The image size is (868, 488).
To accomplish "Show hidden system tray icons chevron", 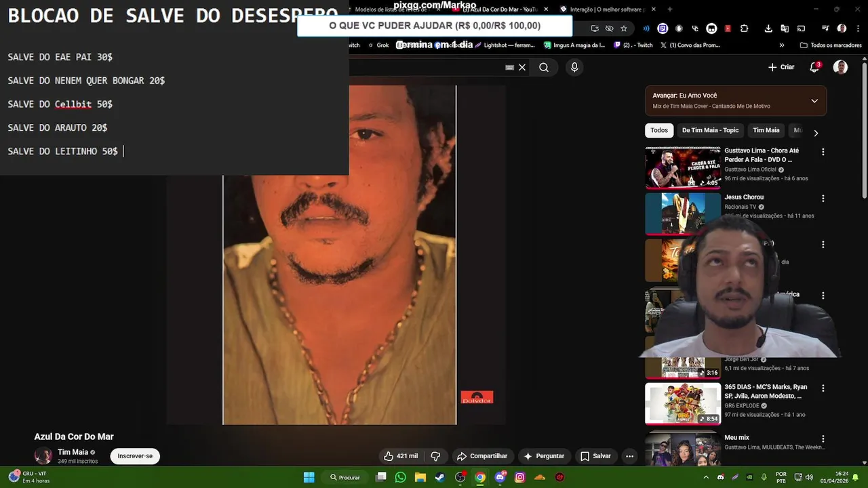I will pos(706,477).
